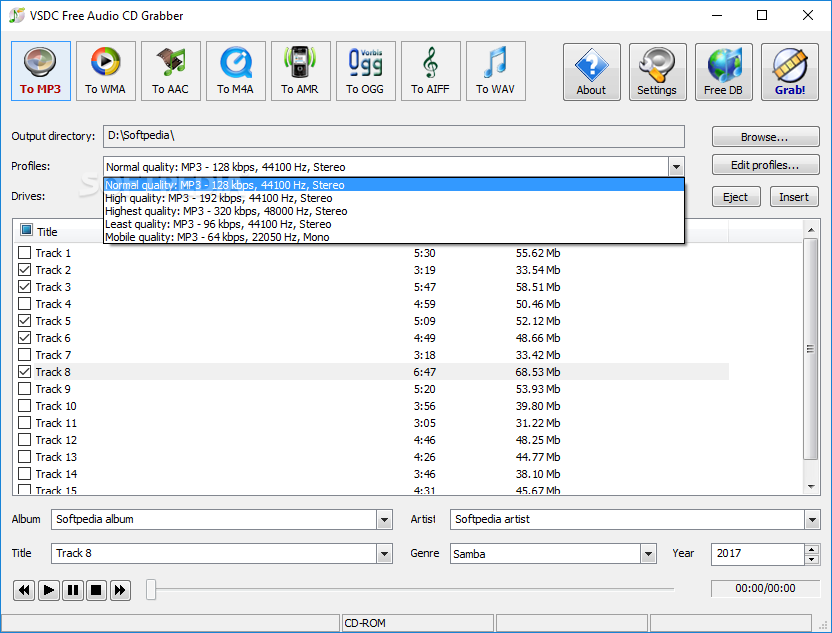Click the Output directory field
The height and width of the screenshot is (633, 832).
[x=394, y=136]
